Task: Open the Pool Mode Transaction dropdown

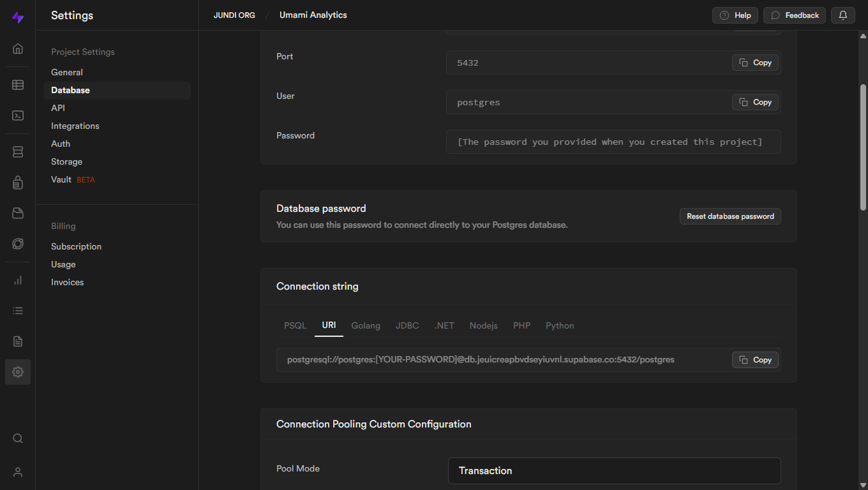Action: 614,470
